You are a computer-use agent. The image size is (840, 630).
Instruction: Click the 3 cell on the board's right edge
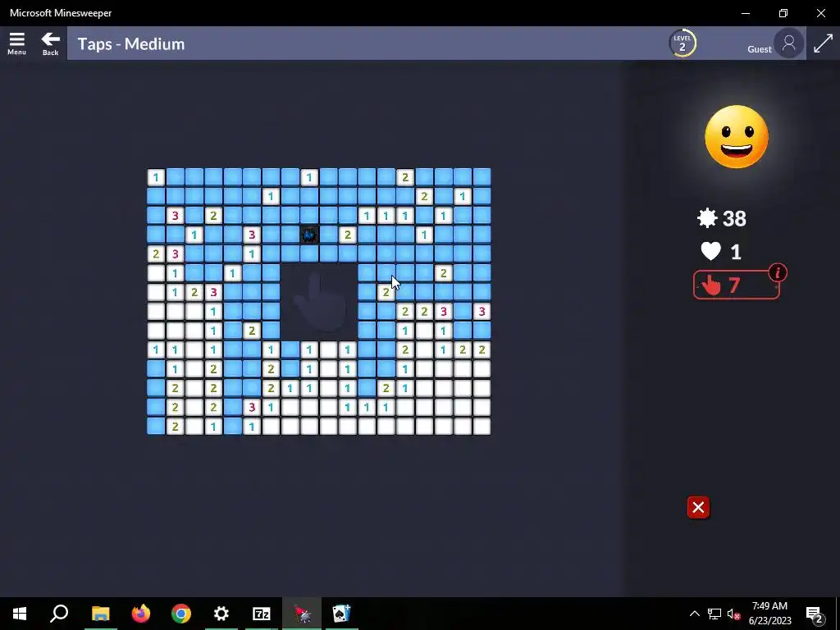click(x=482, y=311)
